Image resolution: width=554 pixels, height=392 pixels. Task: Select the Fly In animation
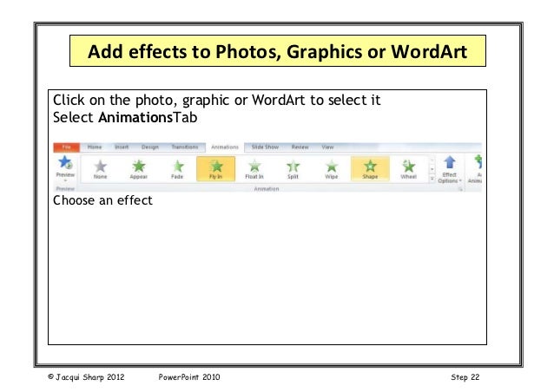[216, 169]
